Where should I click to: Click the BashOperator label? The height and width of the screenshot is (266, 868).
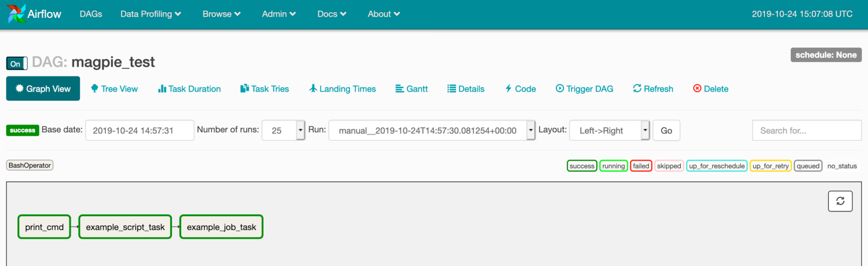(30, 165)
